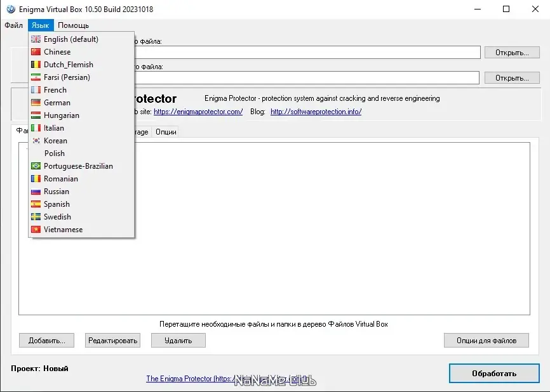The height and width of the screenshot is (392, 550).
Task: Click the first Открыть... button
Action: coord(512,53)
